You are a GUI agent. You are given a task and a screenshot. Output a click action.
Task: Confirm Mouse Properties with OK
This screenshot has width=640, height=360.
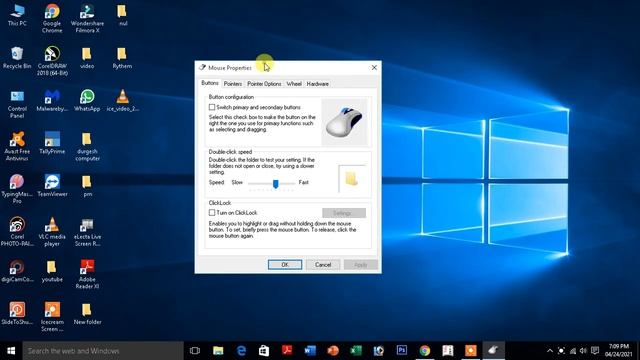tap(285, 265)
